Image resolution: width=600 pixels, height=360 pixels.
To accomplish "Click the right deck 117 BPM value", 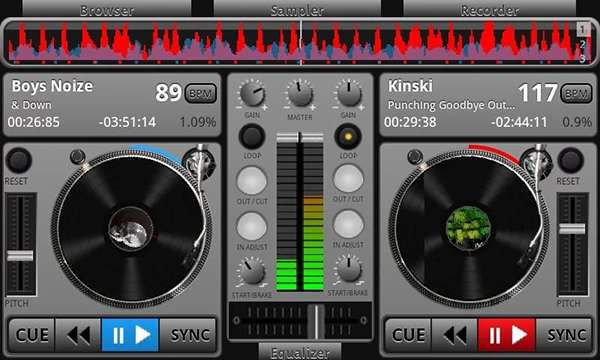I will [538, 93].
